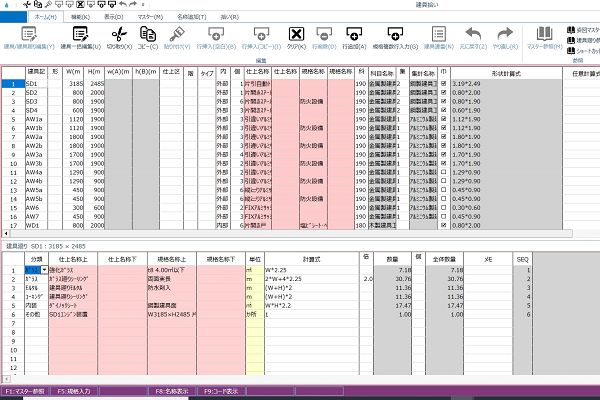600x400 pixels.
Task: Click the redo arrow in quick access toolbar
Action: pos(133,5)
